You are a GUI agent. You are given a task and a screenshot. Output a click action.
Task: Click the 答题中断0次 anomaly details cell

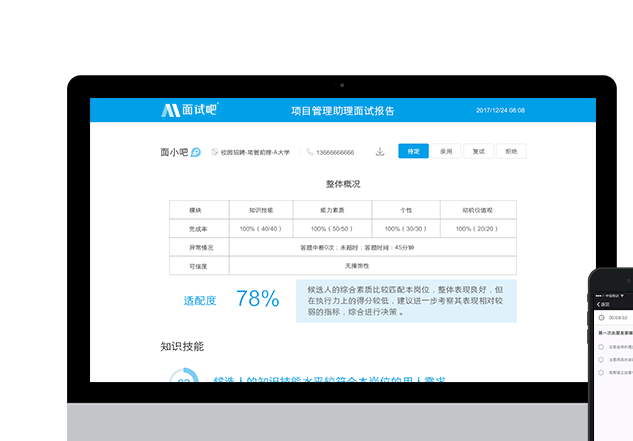click(x=373, y=247)
